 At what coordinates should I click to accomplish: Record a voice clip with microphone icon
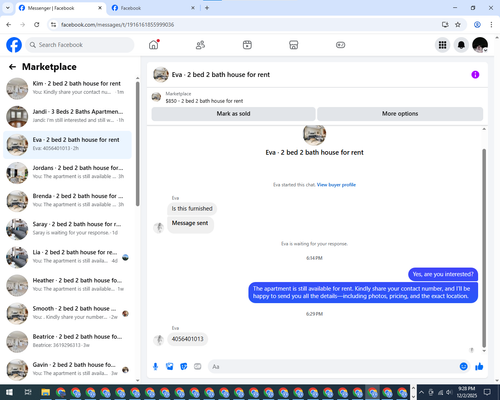click(155, 367)
